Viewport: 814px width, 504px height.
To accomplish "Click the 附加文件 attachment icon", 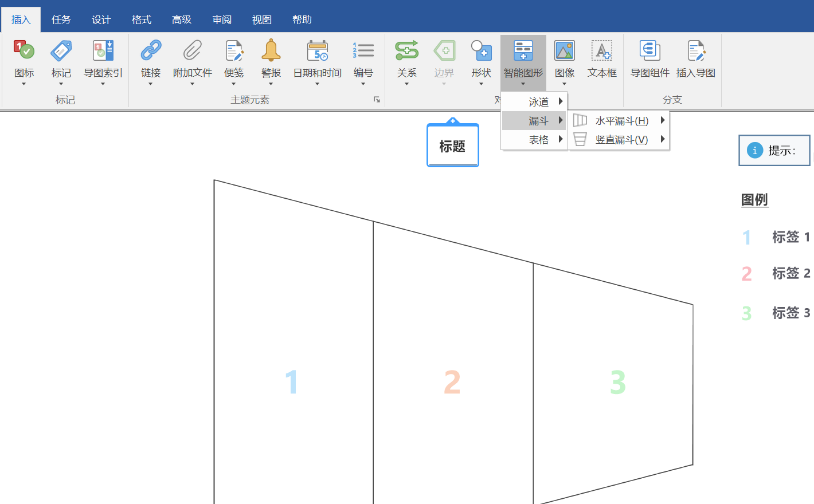I will 193,57.
